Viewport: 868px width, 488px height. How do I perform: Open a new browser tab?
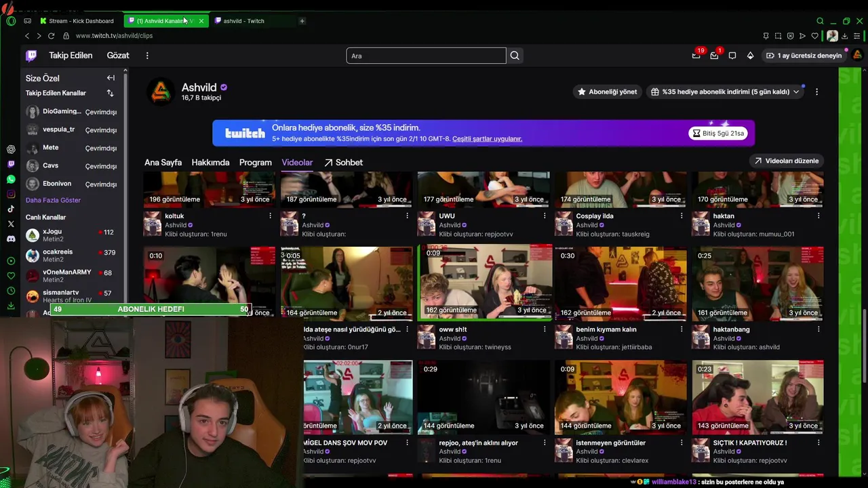tap(302, 21)
